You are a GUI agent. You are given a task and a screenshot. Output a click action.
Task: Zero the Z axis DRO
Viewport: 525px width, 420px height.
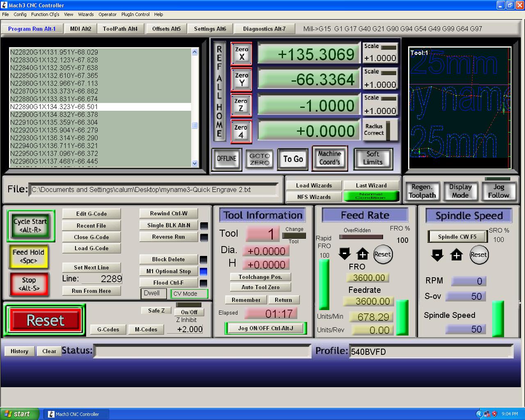(x=241, y=105)
